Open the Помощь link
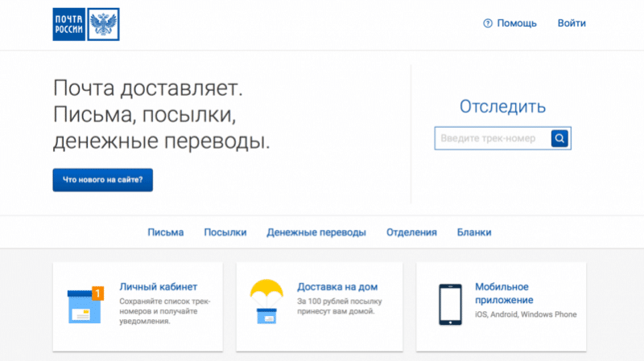644x361 pixels. (517, 23)
